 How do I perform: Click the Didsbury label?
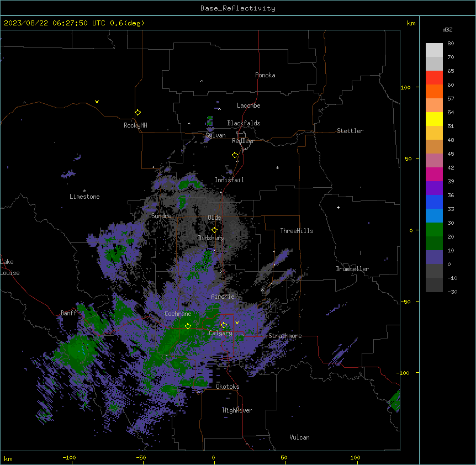[x=211, y=238]
